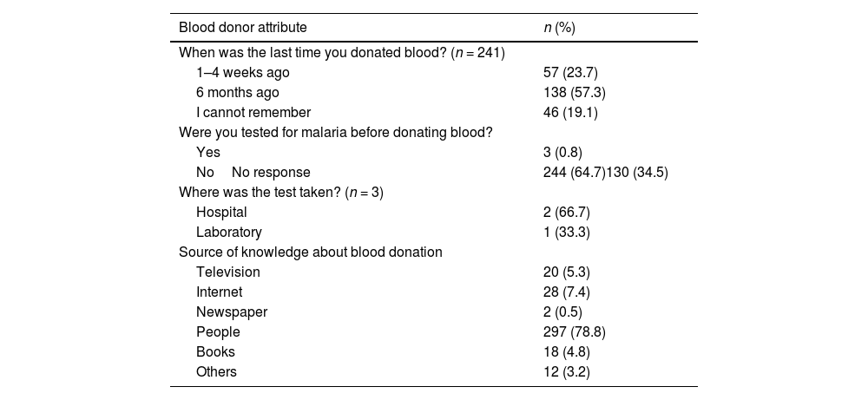
Task: Select the 'Books' row label
Action: pyautogui.click(x=215, y=352)
